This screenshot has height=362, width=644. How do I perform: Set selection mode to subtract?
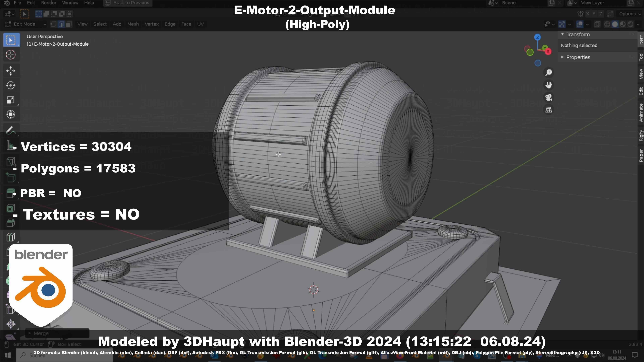click(54, 14)
